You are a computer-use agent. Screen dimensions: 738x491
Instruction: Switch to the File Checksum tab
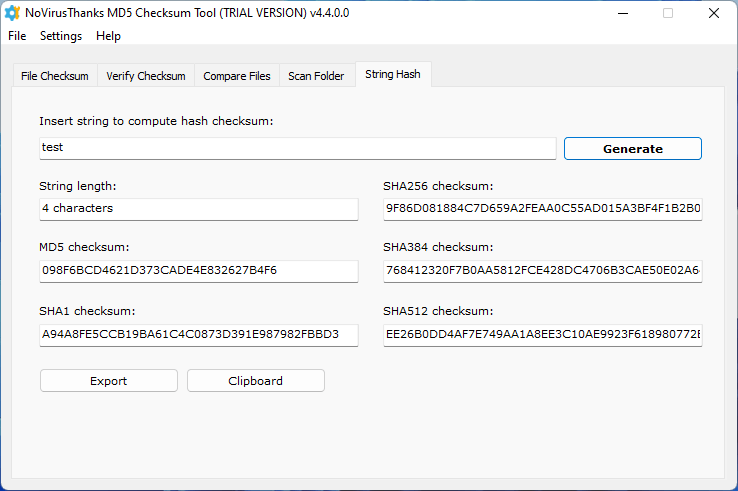click(x=55, y=76)
